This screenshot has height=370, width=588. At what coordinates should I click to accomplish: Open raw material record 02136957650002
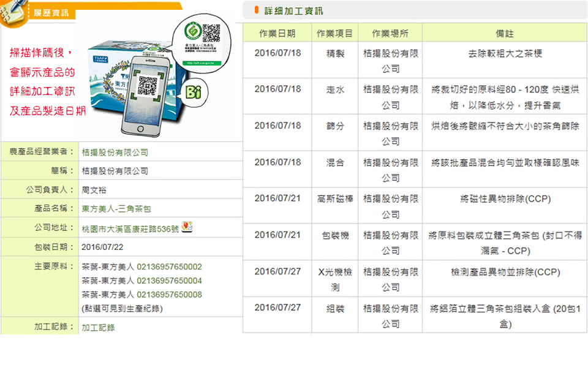tap(169, 267)
